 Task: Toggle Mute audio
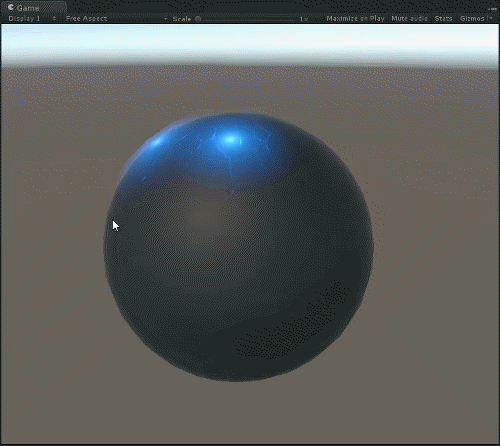click(x=409, y=19)
